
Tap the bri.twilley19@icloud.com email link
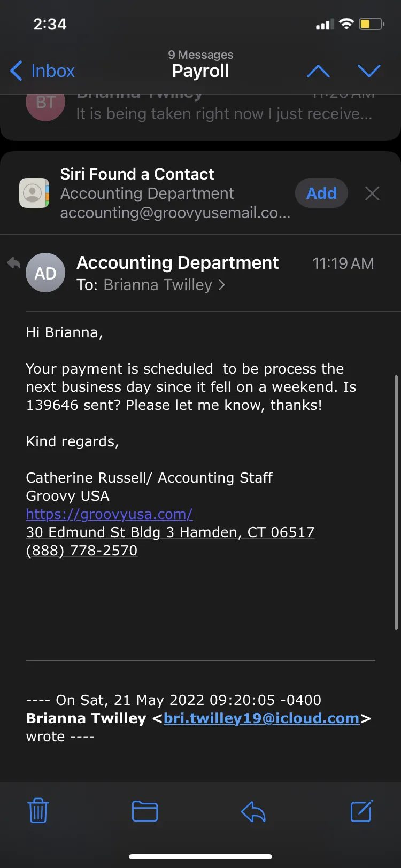pyautogui.click(x=261, y=718)
